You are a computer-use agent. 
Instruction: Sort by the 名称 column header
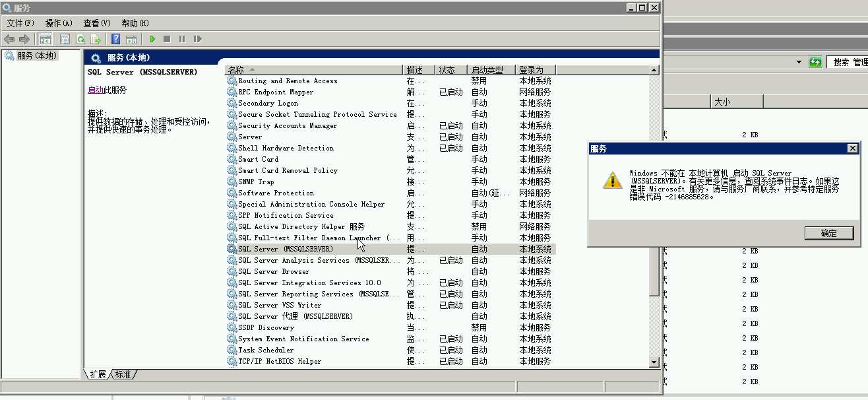pos(314,70)
